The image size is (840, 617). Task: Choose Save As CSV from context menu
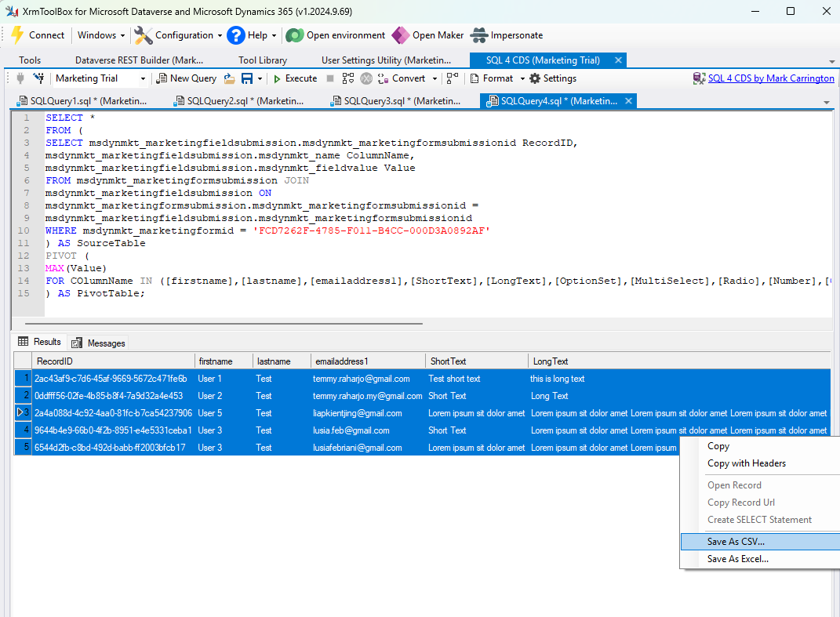[760, 542]
